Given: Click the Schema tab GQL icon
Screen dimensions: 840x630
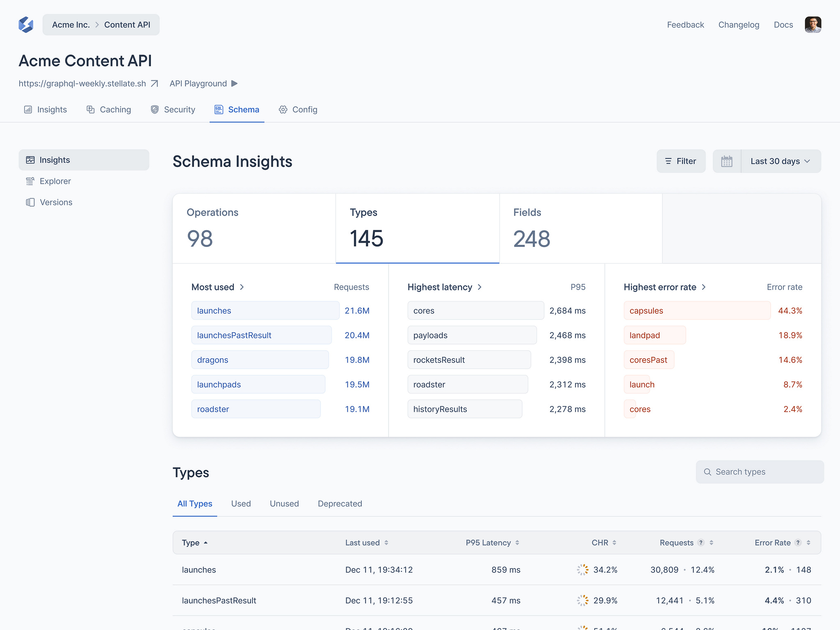Looking at the screenshot, I should coord(219,110).
